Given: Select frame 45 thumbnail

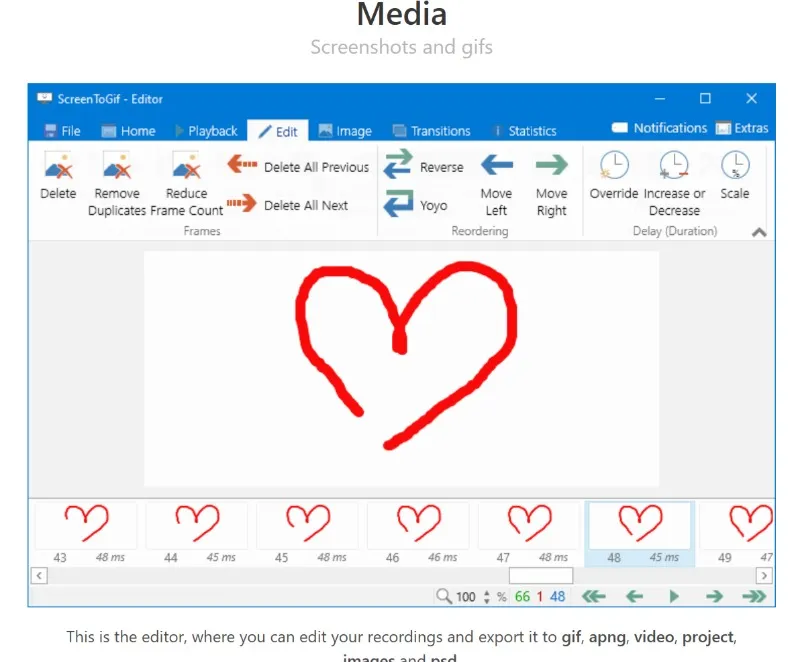Looking at the screenshot, I should (x=307, y=533).
